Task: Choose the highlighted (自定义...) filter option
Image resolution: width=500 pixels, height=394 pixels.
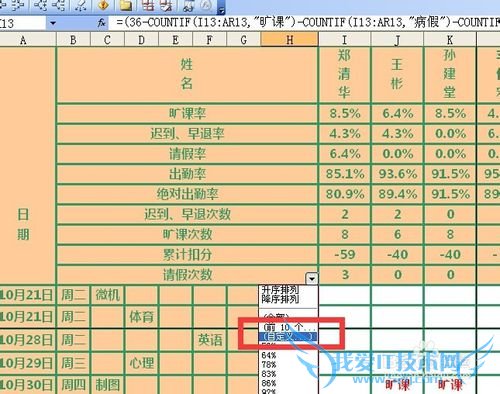Action: [289, 337]
